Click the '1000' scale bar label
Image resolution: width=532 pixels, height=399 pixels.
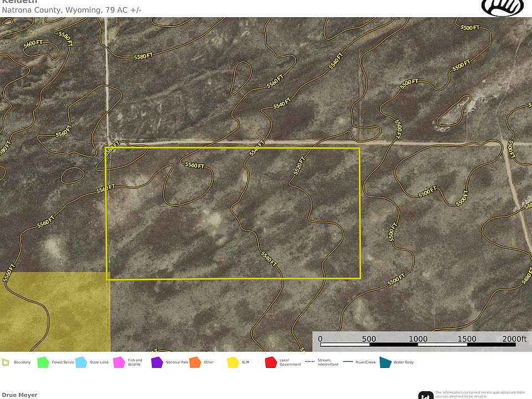[418, 339]
